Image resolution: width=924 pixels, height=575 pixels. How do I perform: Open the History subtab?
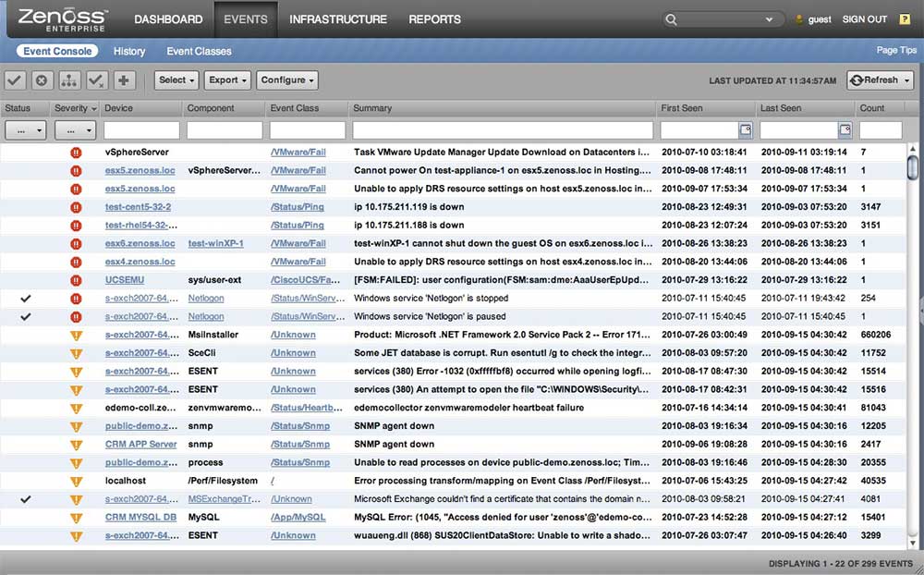[129, 52]
